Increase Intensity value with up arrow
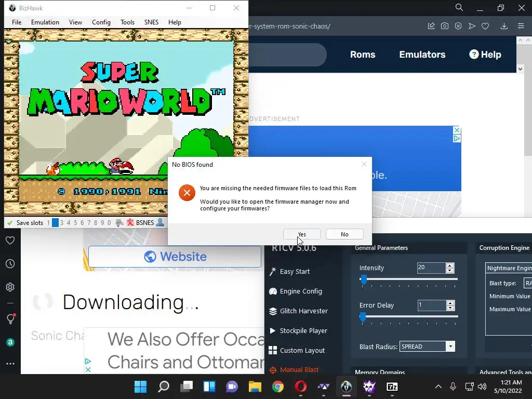 pos(450,265)
